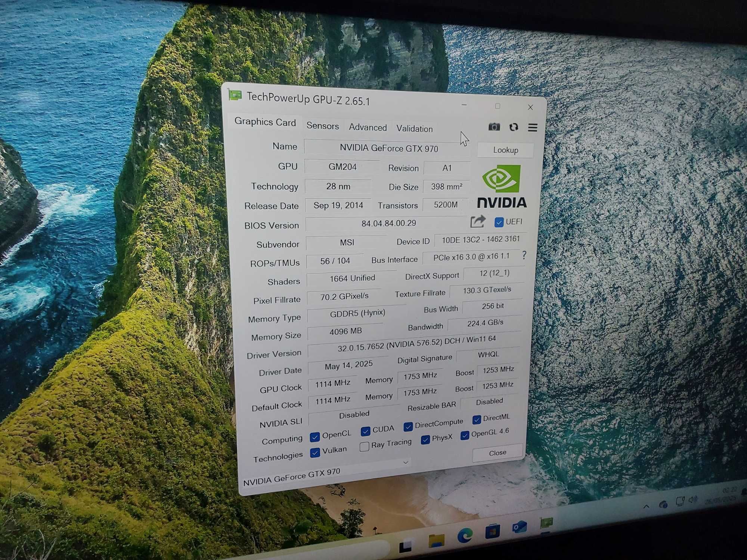Click the network tray icon
This screenshot has width=747, height=560.
(x=680, y=501)
